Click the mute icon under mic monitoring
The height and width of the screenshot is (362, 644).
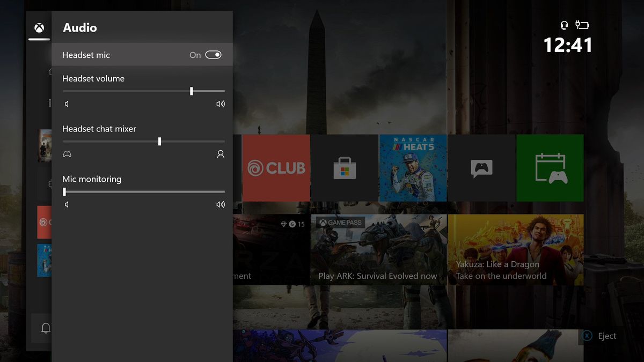coord(67,204)
